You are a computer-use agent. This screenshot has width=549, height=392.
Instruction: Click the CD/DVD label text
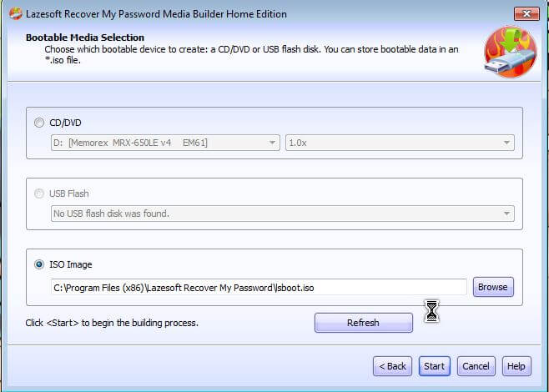(65, 123)
